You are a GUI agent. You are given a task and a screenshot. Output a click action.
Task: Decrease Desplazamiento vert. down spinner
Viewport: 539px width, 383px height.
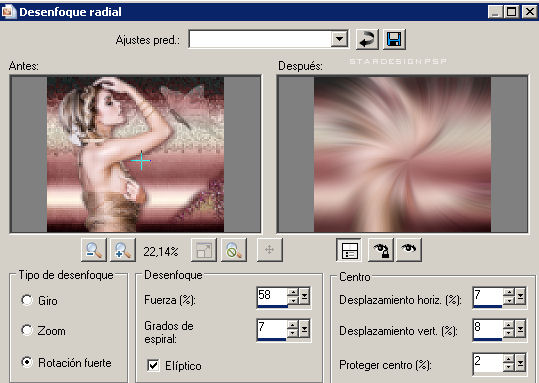pyautogui.click(x=509, y=333)
